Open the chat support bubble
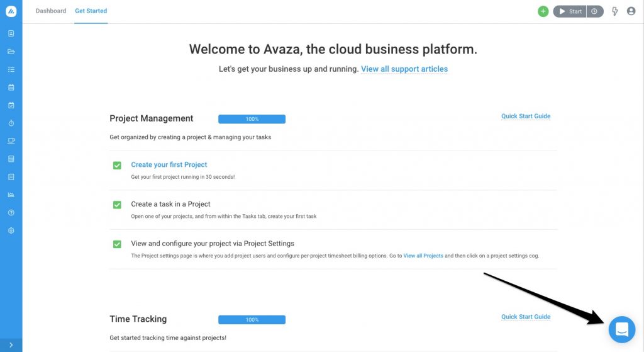 coord(622,329)
